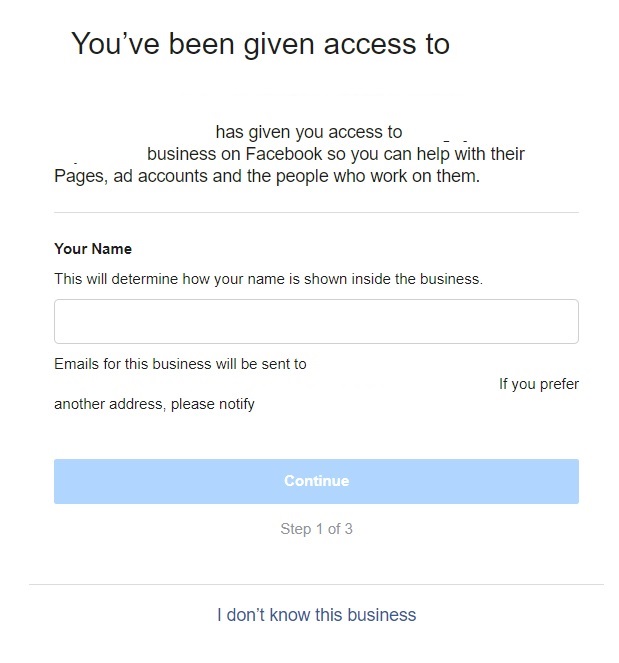Click "help with their" in the paragraph

471,154
